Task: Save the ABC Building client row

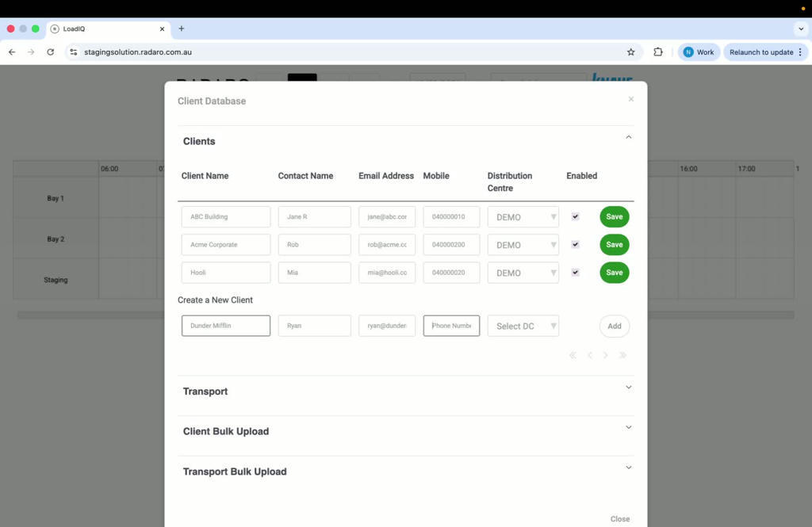Action: point(615,217)
